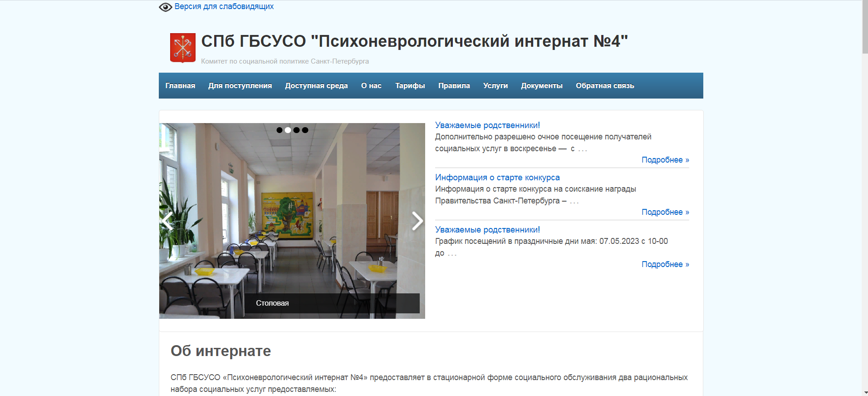The image size is (868, 396).
Task: Open 'Тарифы' menu item
Action: (x=410, y=86)
